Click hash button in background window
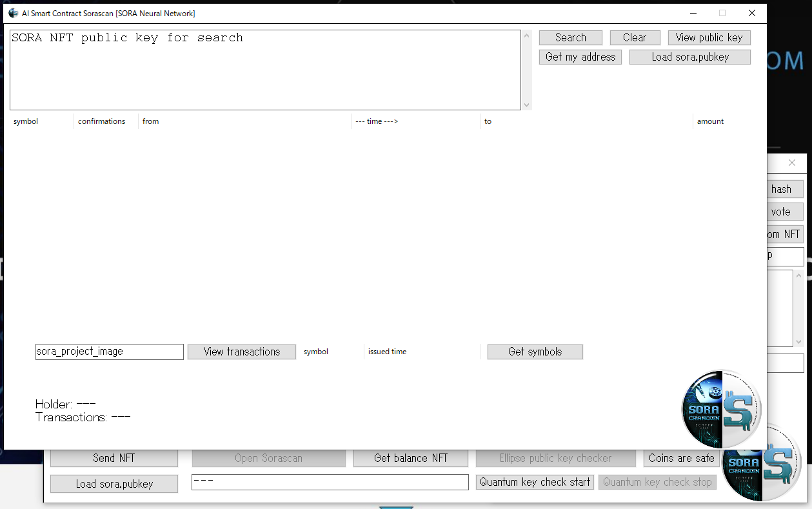Screen dimensions: 812x509 [785, 189]
